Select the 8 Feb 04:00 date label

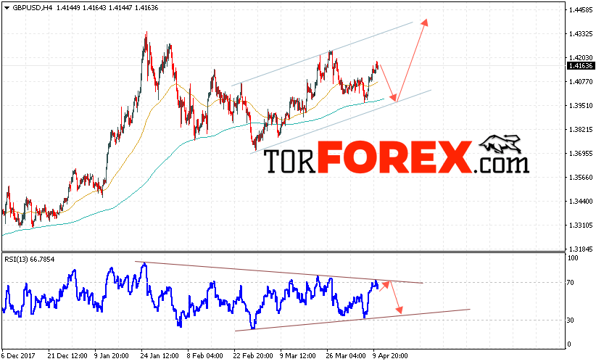coord(205,356)
